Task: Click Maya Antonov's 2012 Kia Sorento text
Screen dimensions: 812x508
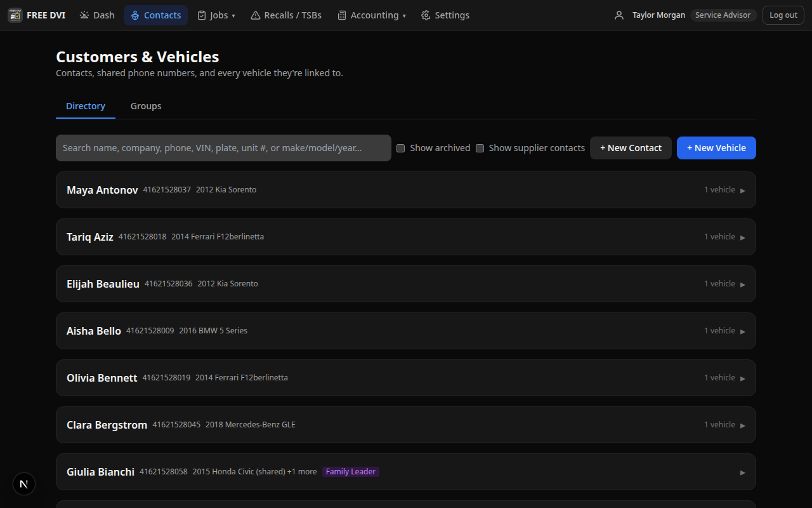Action: coord(226,190)
